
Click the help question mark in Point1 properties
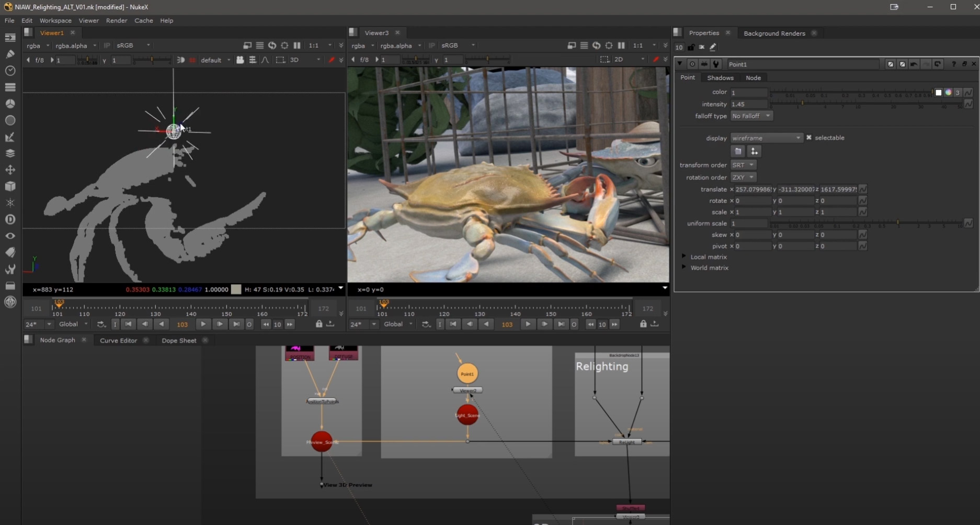coord(954,64)
